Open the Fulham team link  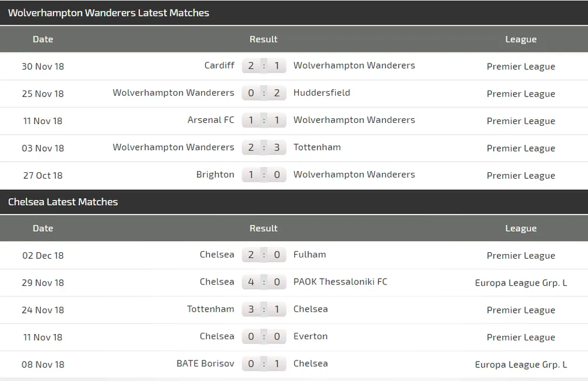309,255
